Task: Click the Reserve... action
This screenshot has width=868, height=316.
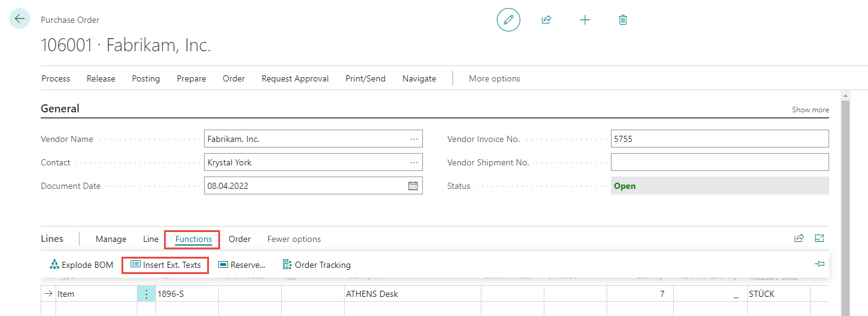Action: pyautogui.click(x=242, y=265)
